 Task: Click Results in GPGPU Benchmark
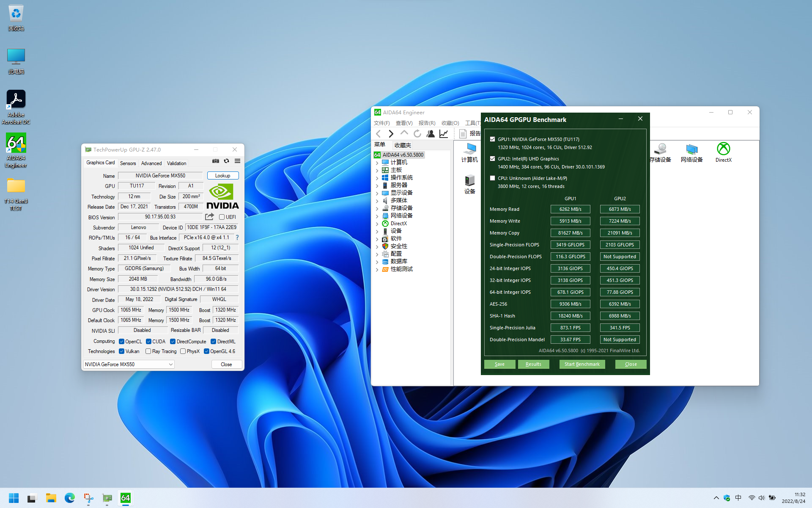click(533, 364)
